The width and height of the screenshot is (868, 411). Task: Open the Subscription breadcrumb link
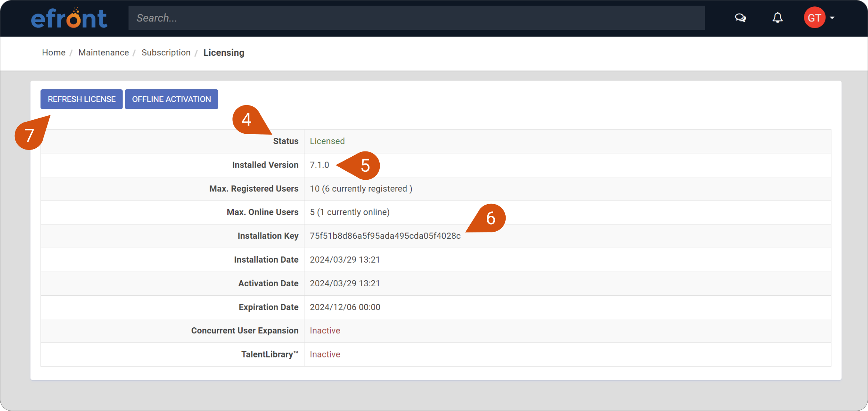coord(166,52)
